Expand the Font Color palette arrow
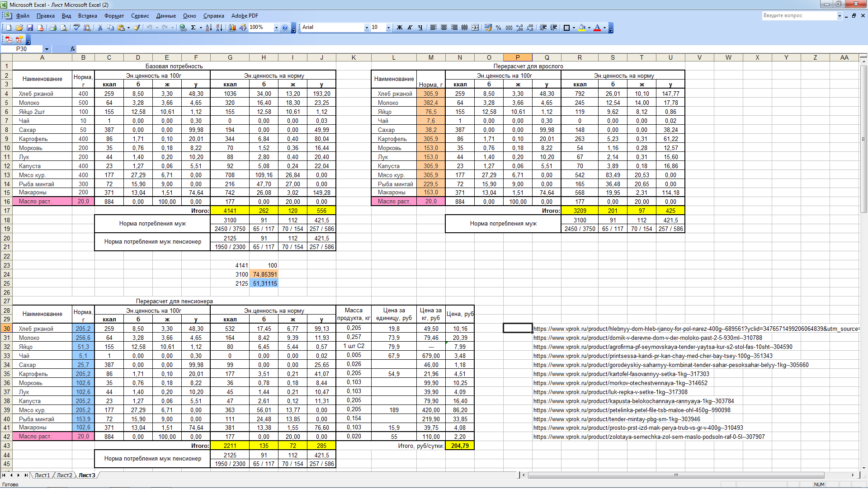The width and height of the screenshot is (868, 489). click(605, 28)
